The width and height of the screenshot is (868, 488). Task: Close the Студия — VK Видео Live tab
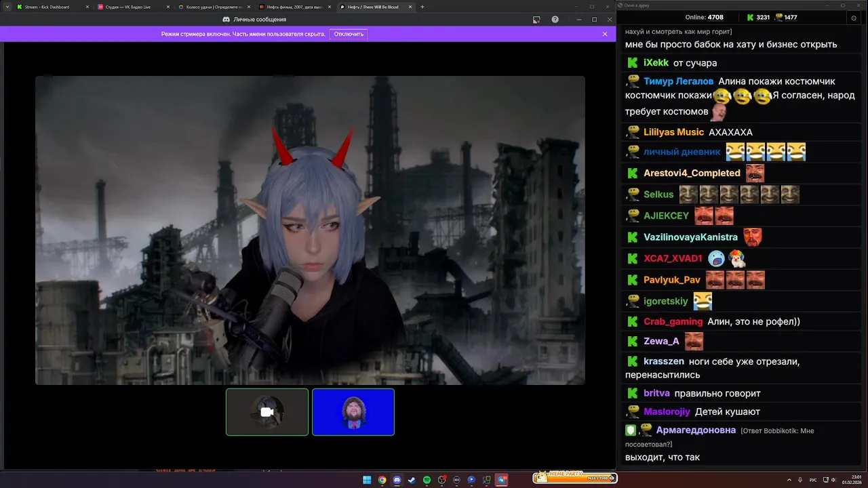pyautogui.click(x=168, y=7)
